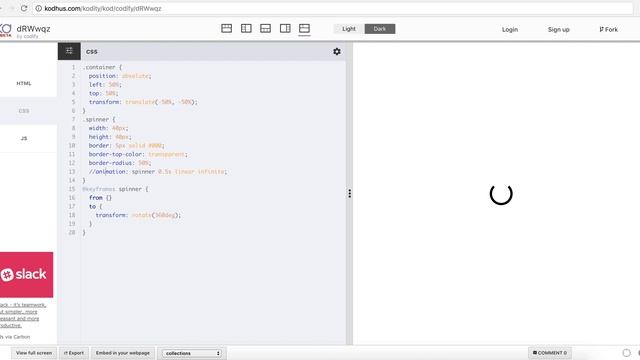Click the '.spinner {' selector line
Viewport: 640px width, 360px height.
coord(99,119)
